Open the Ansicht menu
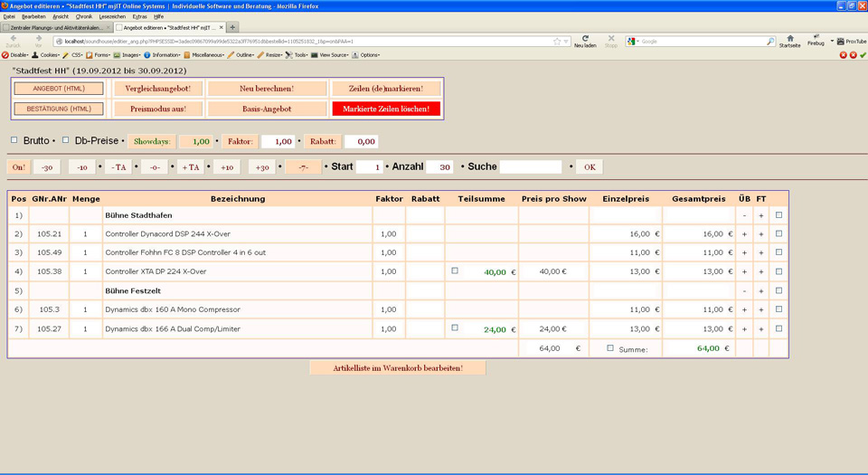This screenshot has height=475, width=868. click(x=61, y=16)
